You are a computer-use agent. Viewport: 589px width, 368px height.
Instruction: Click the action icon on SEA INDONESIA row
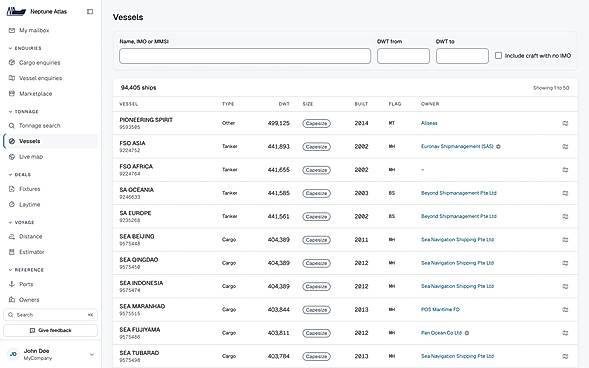click(565, 286)
